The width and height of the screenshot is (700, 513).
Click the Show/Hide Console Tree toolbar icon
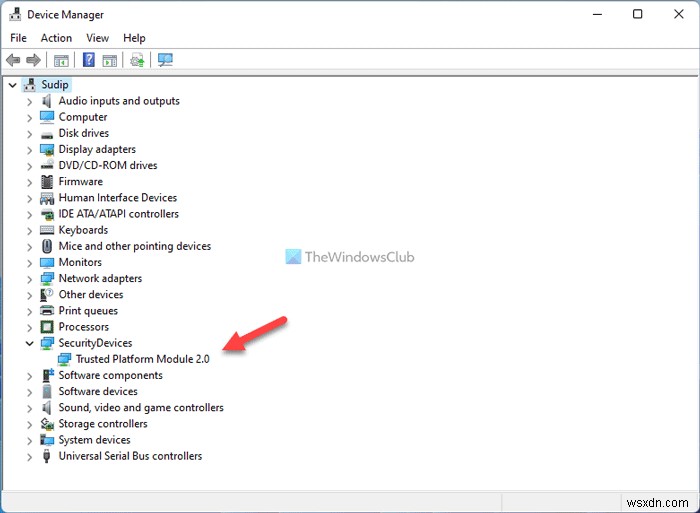coord(61,60)
